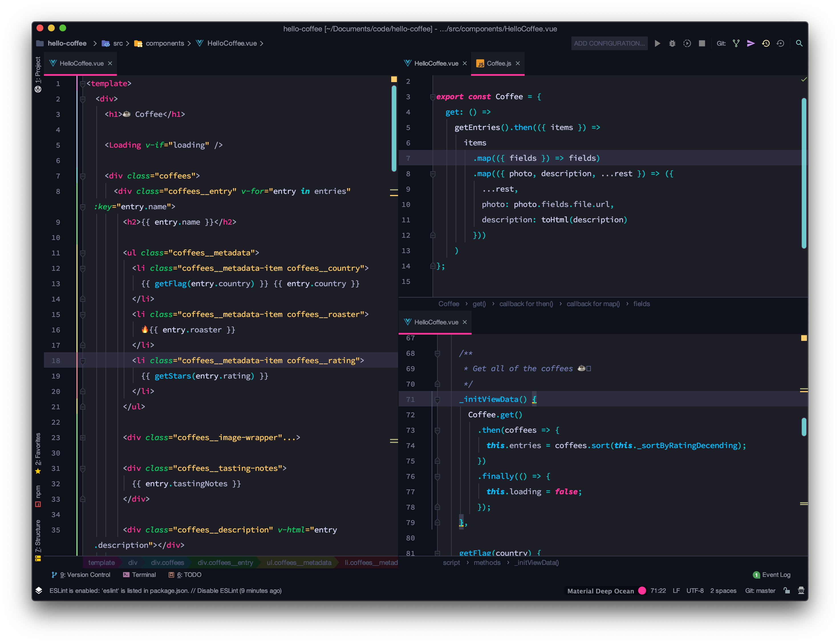Collapse the template tag fold at line 1
The height and width of the screenshot is (643, 840).
(83, 84)
